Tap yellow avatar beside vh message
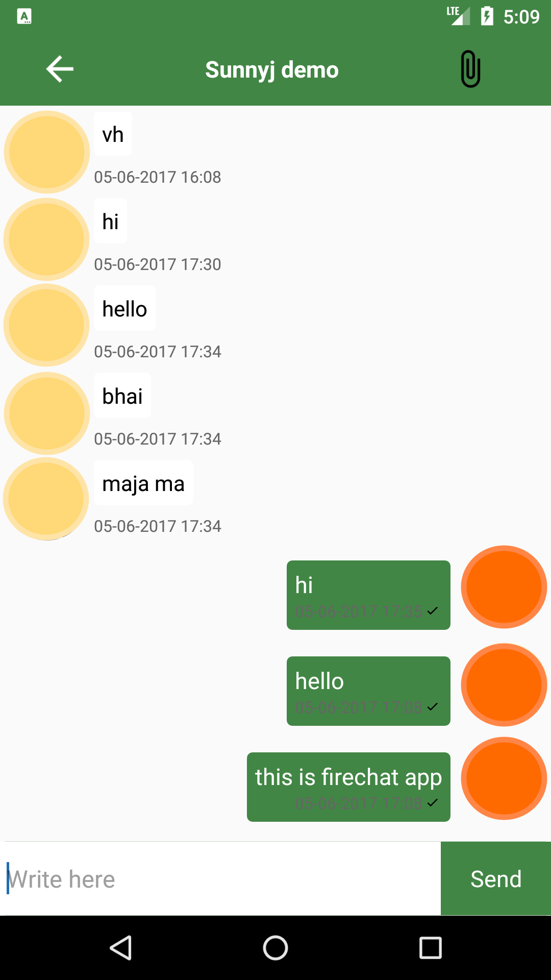The width and height of the screenshot is (551, 980). pyautogui.click(x=47, y=152)
